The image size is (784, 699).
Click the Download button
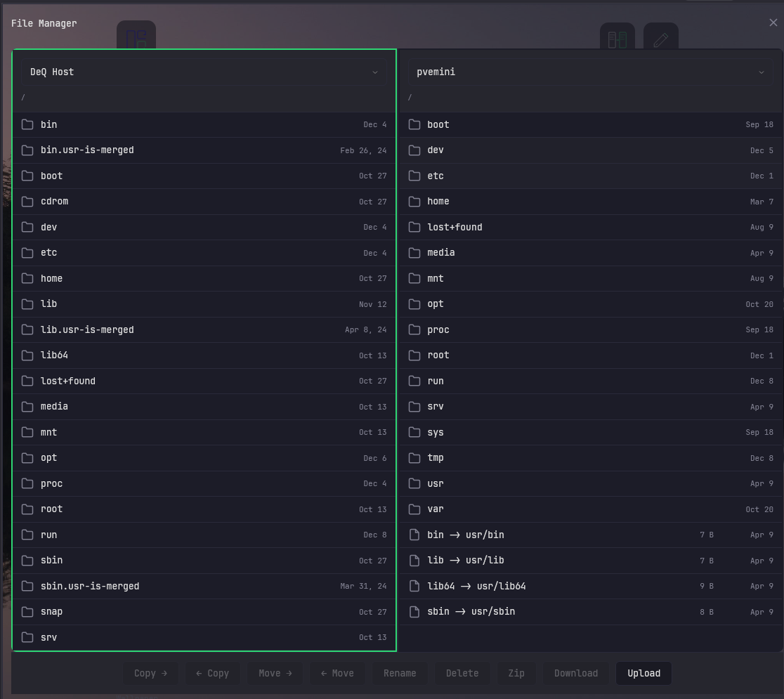pos(575,673)
